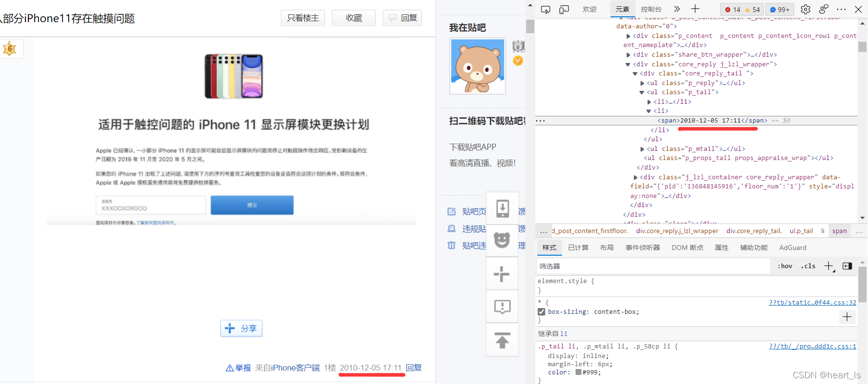Select the div.core_reply_tail breadcrumb item
868x384 pixels.
click(754, 231)
